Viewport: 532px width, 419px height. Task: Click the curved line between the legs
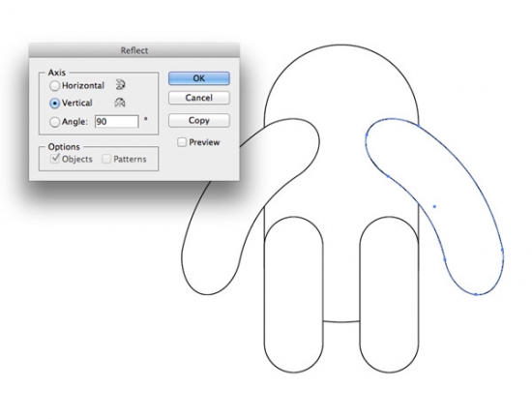click(341, 321)
